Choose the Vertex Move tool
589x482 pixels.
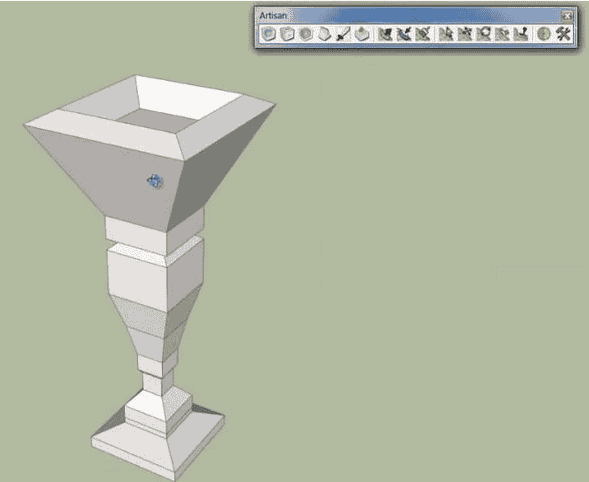point(465,34)
